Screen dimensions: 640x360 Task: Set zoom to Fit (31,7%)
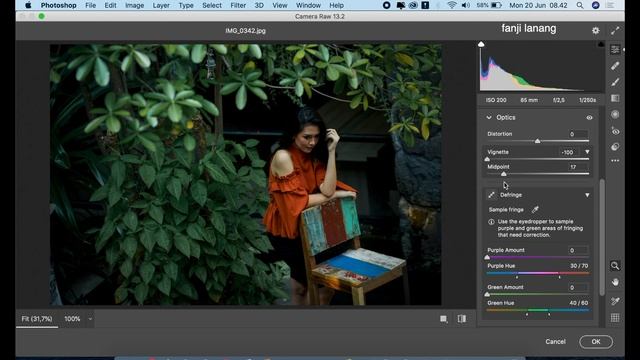tap(37, 319)
